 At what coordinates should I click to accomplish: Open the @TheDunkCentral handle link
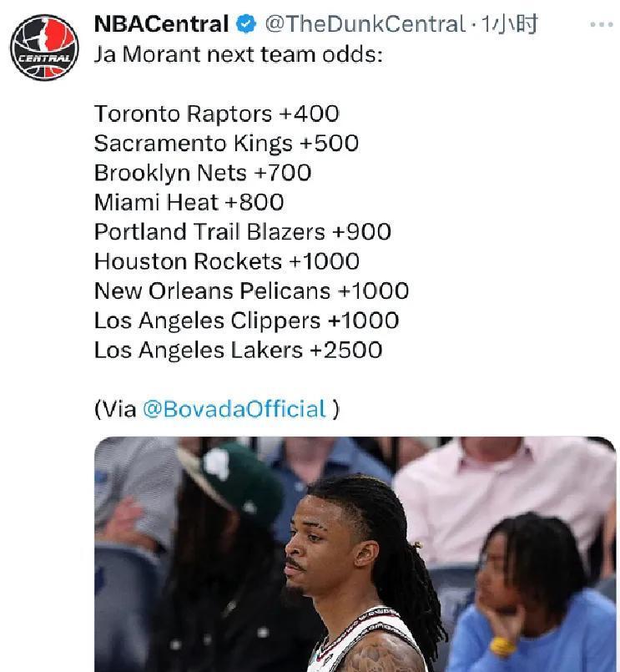364,24
